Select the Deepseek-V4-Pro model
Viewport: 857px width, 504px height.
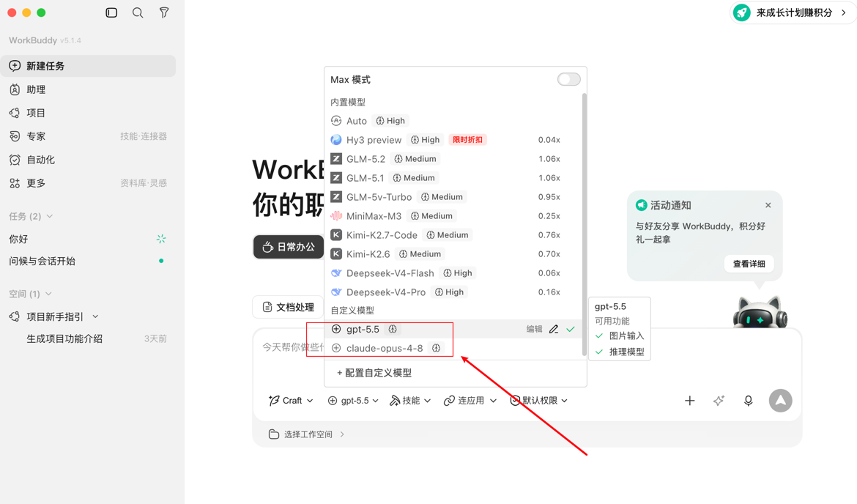tap(453, 292)
